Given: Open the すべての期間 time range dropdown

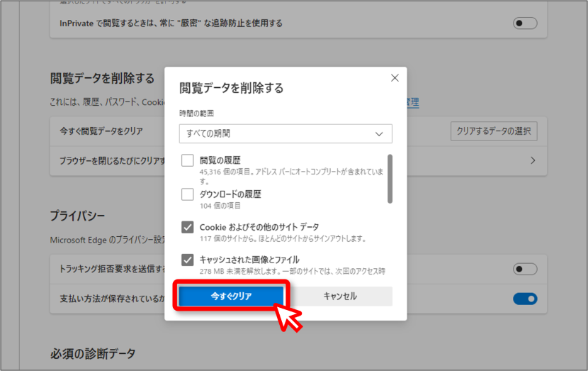Looking at the screenshot, I should click(x=285, y=133).
